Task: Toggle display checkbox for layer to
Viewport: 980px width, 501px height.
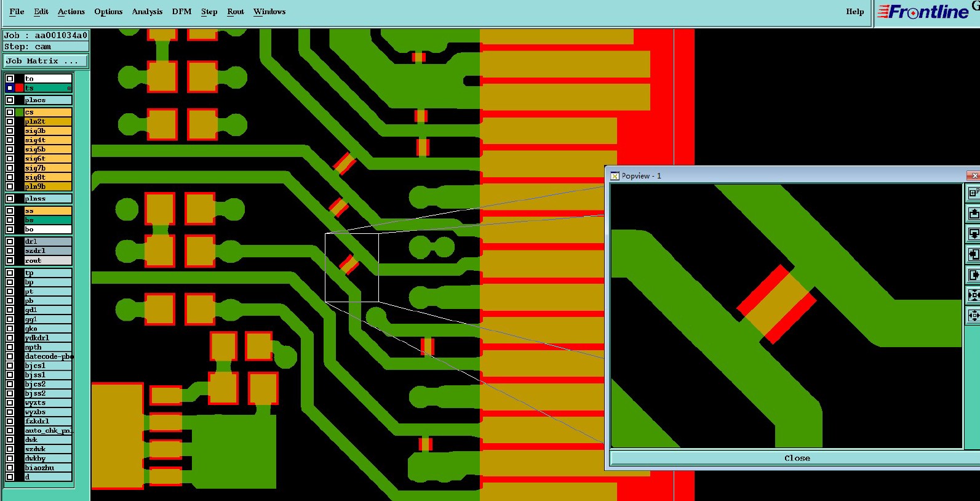Action: (10, 79)
